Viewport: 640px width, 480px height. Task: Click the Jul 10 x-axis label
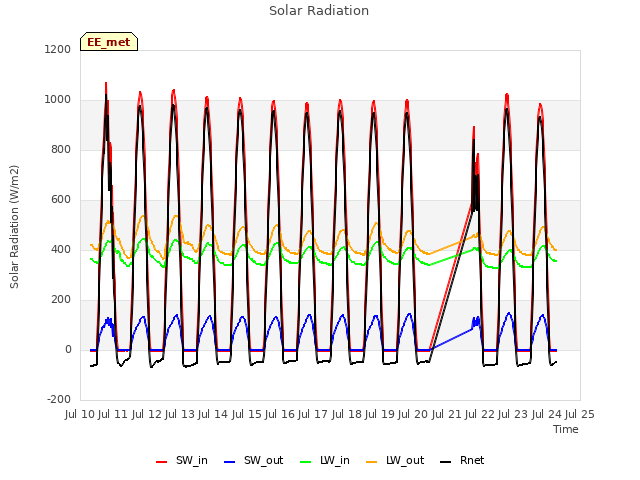coord(80,414)
